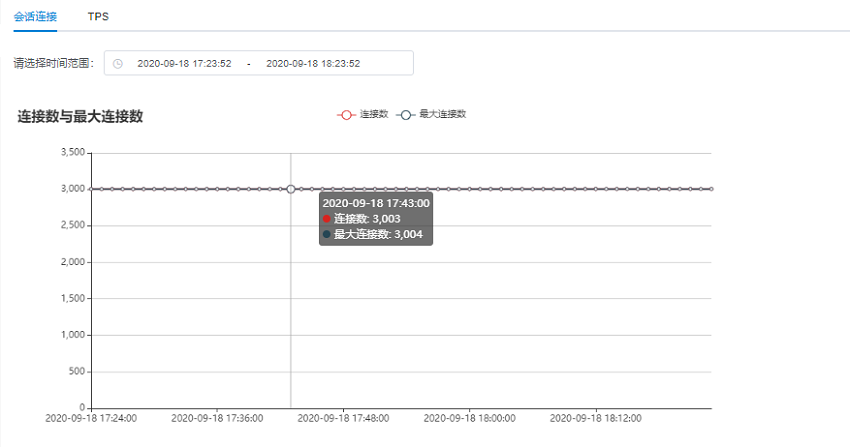
Task: Set end time 2020-09-18 18:23:52 field
Action: 313,63
